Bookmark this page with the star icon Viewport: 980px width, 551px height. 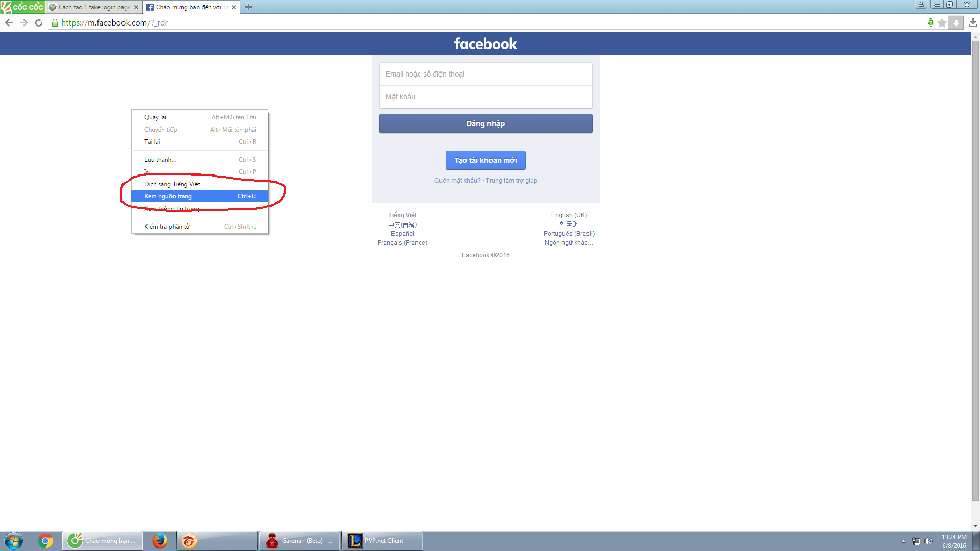(x=942, y=22)
